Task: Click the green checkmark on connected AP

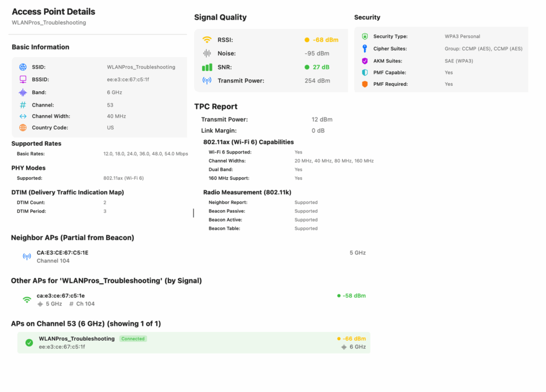Action: coord(29,342)
